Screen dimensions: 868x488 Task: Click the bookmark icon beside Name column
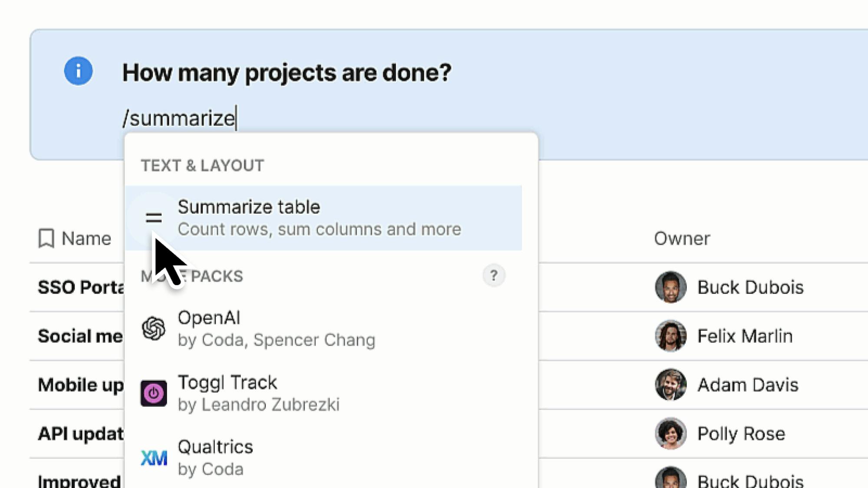point(46,239)
